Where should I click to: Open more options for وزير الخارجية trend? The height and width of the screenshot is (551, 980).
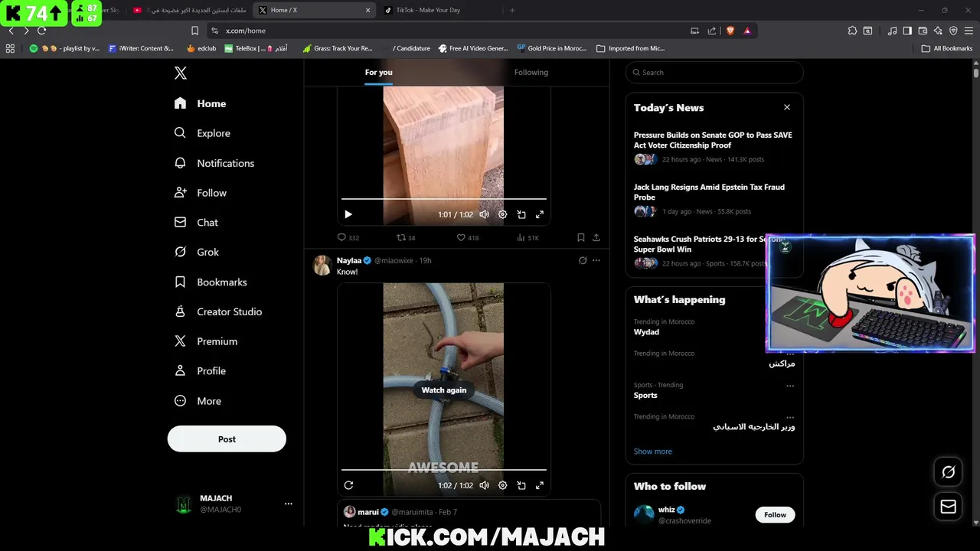(789, 417)
